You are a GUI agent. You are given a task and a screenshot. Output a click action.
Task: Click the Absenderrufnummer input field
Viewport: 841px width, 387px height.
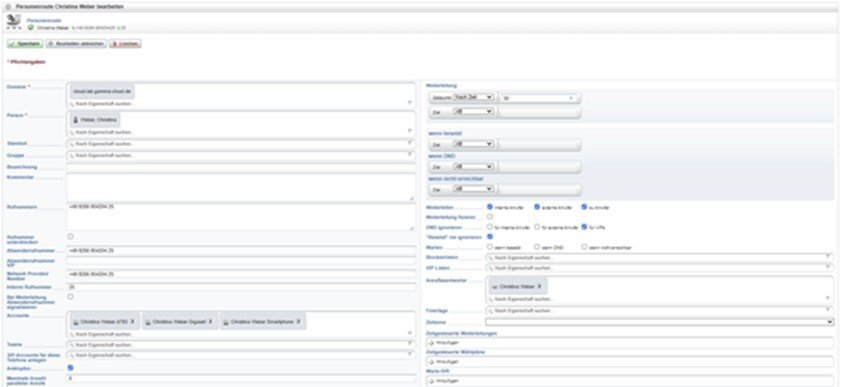241,250
